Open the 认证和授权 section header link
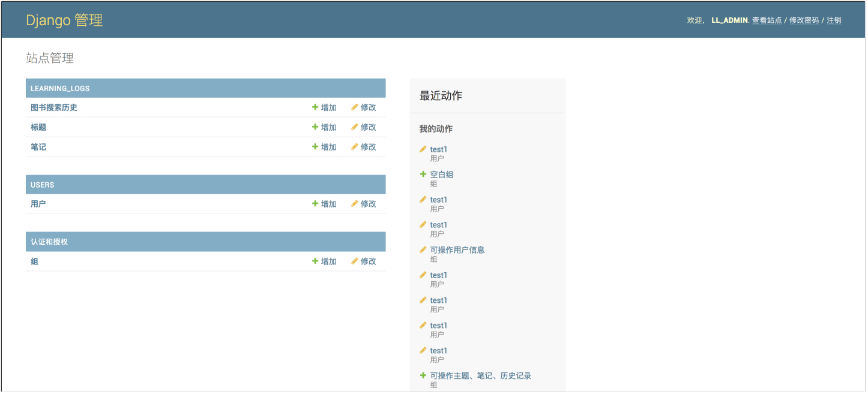This screenshot has height=394, width=868. coord(49,242)
